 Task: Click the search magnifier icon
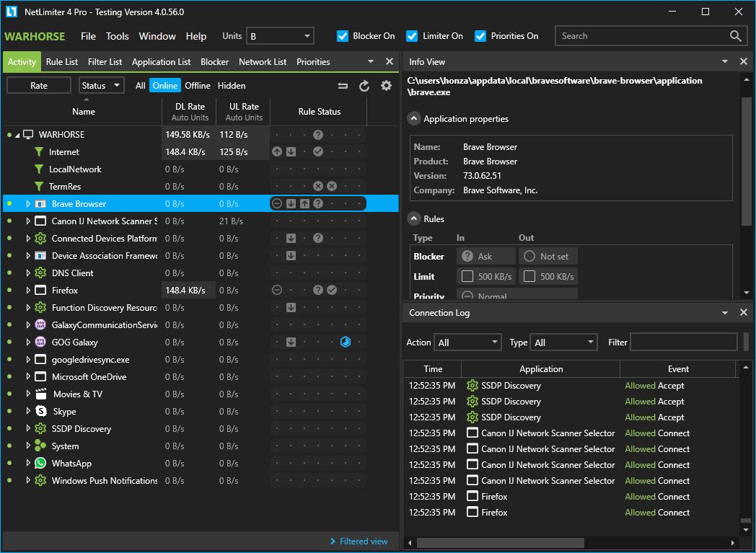coord(735,36)
